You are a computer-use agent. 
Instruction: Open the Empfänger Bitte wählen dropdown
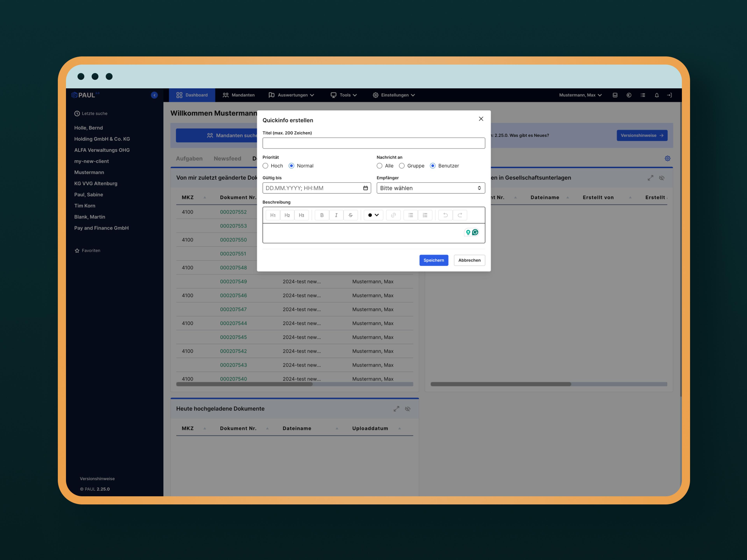pyautogui.click(x=430, y=188)
